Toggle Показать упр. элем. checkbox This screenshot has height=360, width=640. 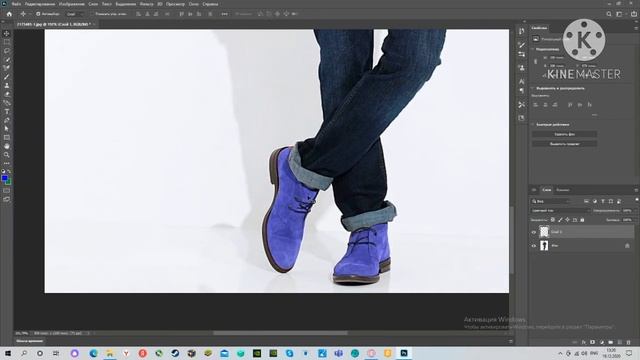pyautogui.click(x=93, y=14)
